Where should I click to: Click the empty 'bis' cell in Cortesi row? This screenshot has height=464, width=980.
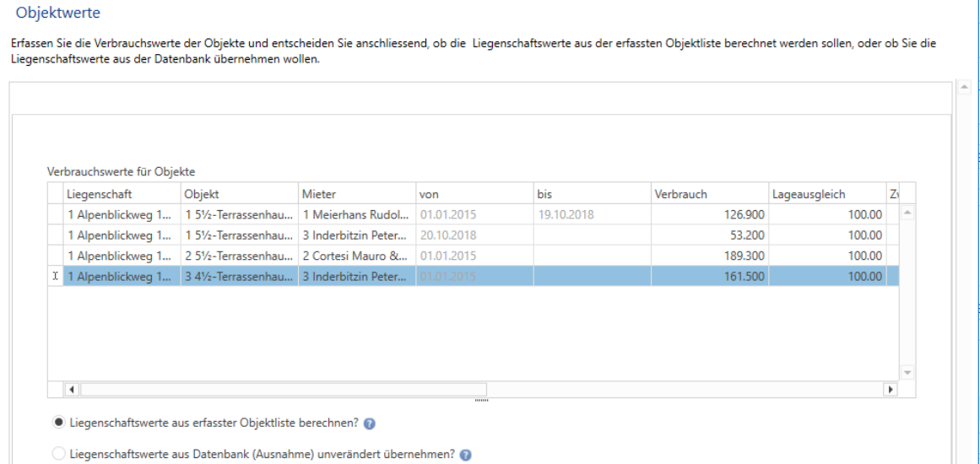592,256
